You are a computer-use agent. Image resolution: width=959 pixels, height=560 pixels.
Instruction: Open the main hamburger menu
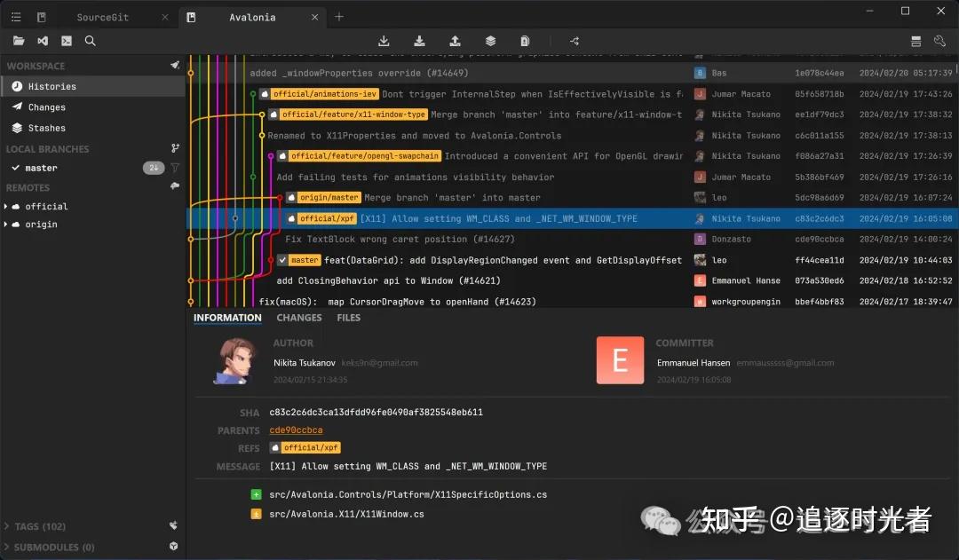point(16,17)
